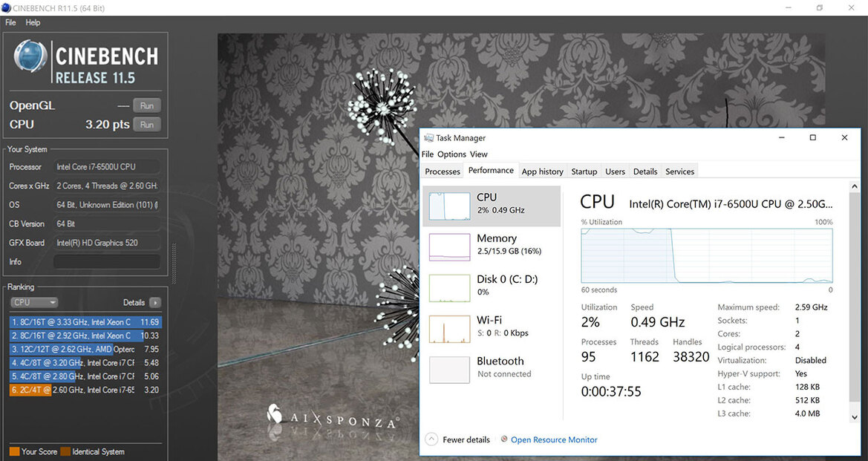Open Resource Monitor link

tap(554, 440)
